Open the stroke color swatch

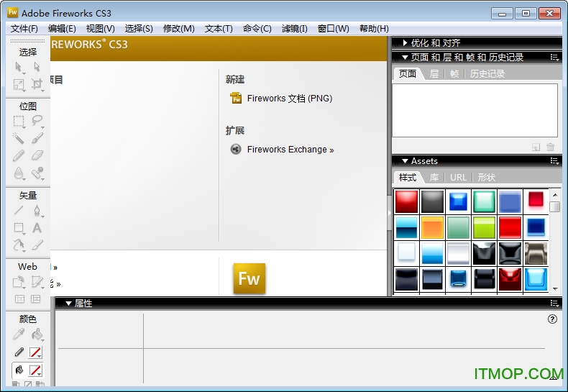coord(35,352)
